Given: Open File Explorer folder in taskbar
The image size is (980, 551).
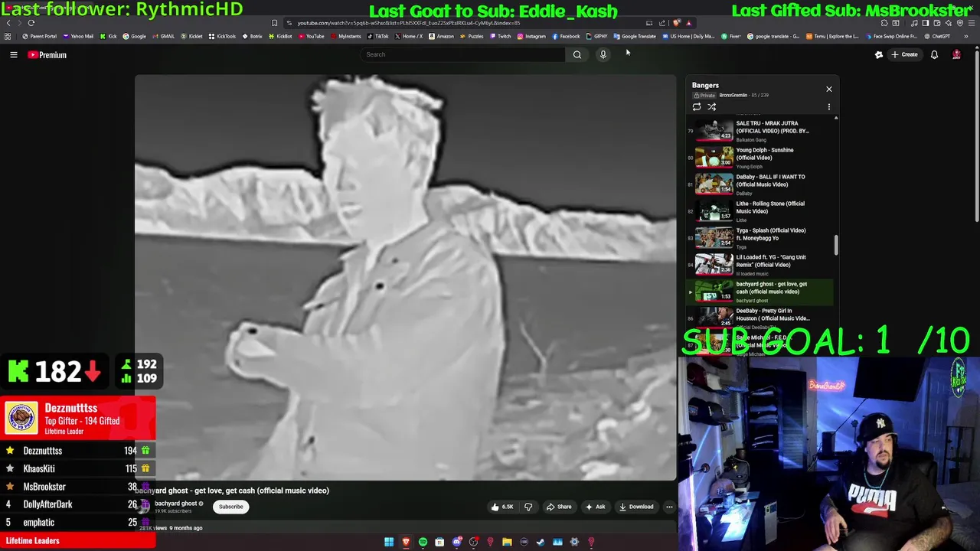Looking at the screenshot, I should tap(507, 542).
